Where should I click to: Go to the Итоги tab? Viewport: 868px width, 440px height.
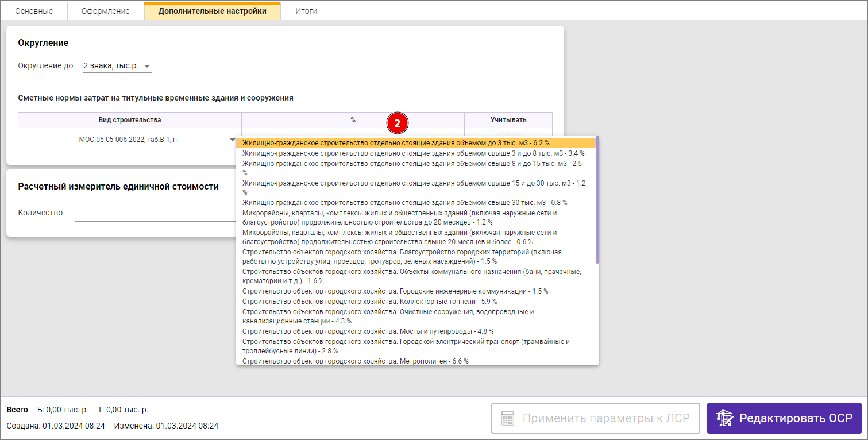coord(306,11)
